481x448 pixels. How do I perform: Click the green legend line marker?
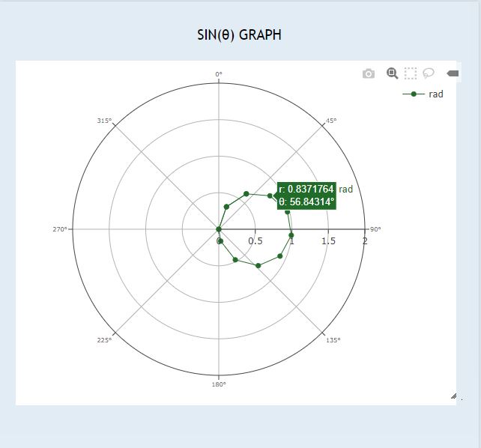[414, 94]
